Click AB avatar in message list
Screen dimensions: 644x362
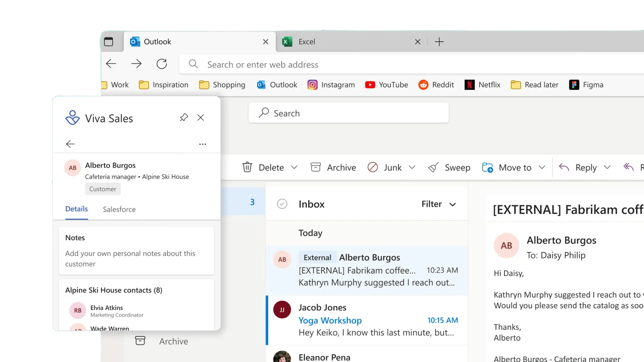[282, 259]
